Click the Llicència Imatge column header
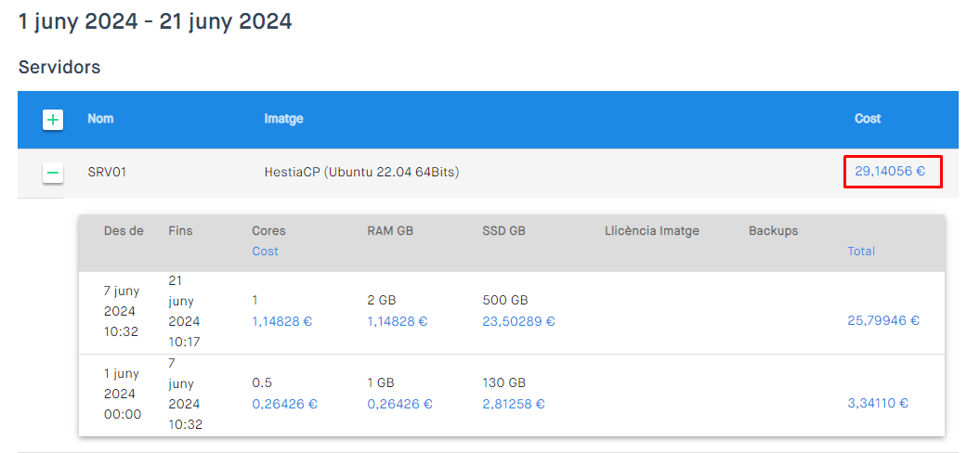This screenshot has width=980, height=453. coord(652,230)
